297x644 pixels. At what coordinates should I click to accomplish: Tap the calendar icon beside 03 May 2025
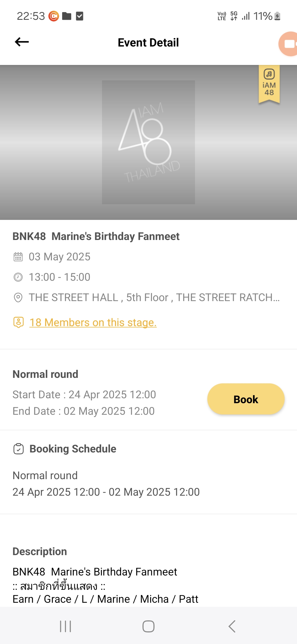pyautogui.click(x=18, y=257)
